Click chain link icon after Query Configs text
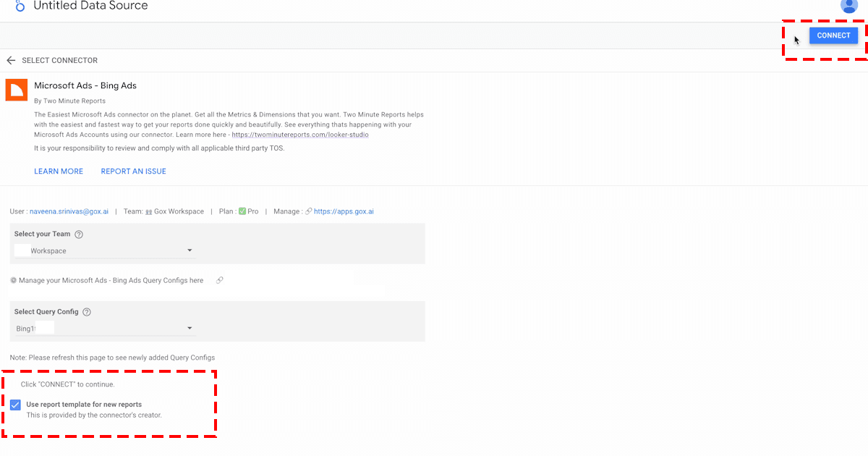This screenshot has height=456, width=868. pyautogui.click(x=220, y=280)
